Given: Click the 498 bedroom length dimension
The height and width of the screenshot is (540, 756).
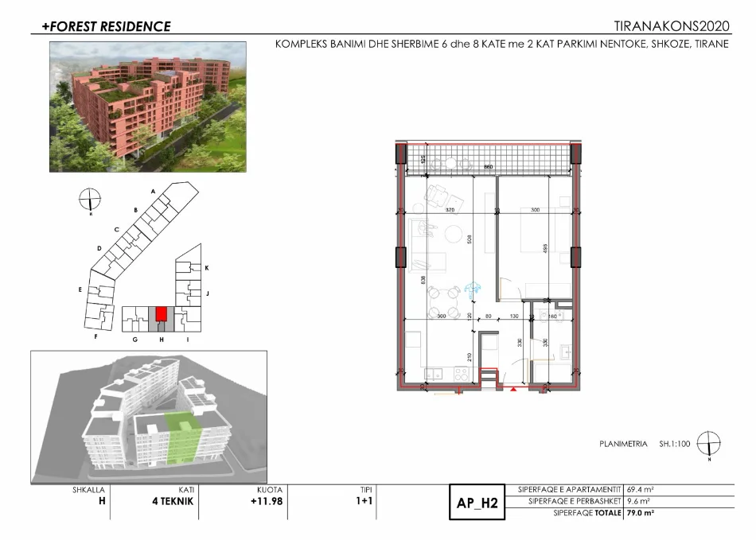Looking at the screenshot, I should 546,248.
